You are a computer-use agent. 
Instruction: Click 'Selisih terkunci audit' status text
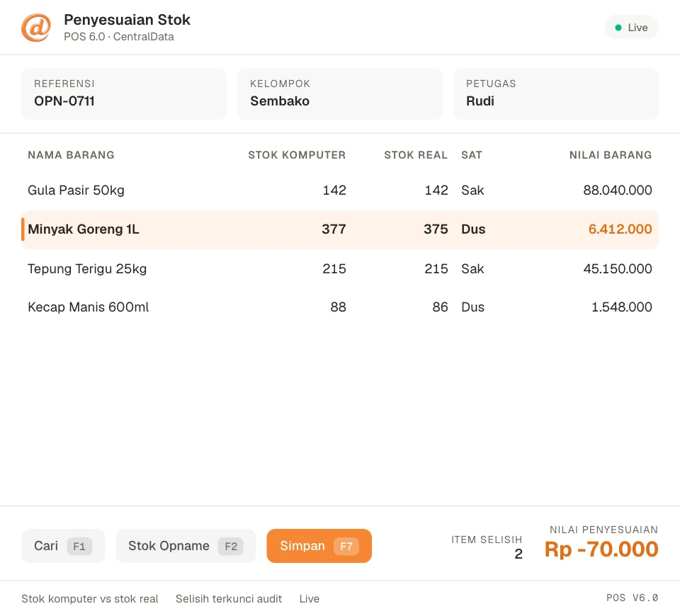(229, 599)
